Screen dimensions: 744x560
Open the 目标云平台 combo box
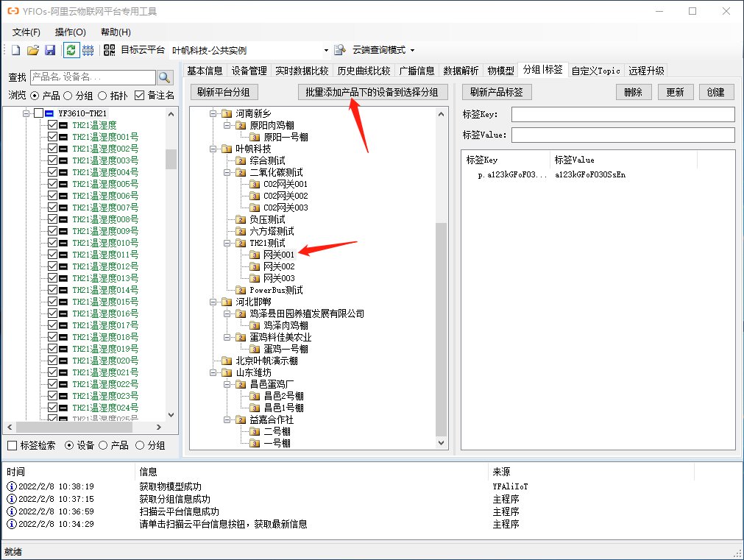327,49
